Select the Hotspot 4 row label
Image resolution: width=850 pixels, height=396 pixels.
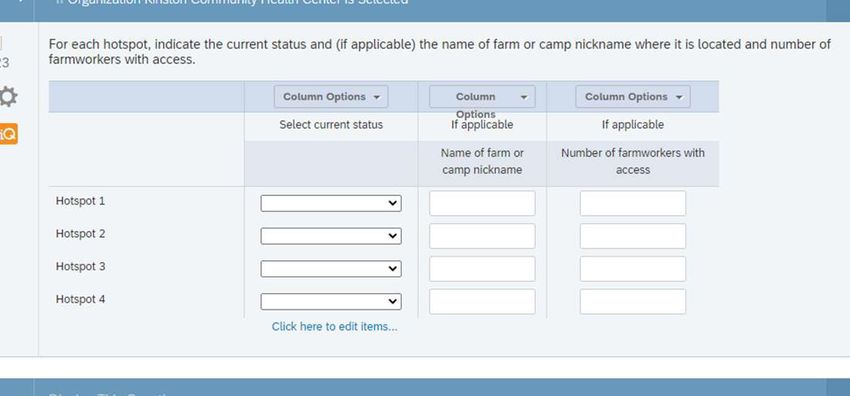pos(80,299)
